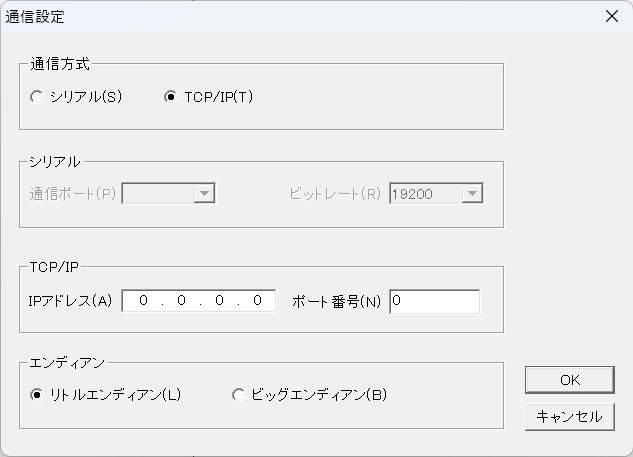Click the 通信設定 title bar

(x=300, y=16)
